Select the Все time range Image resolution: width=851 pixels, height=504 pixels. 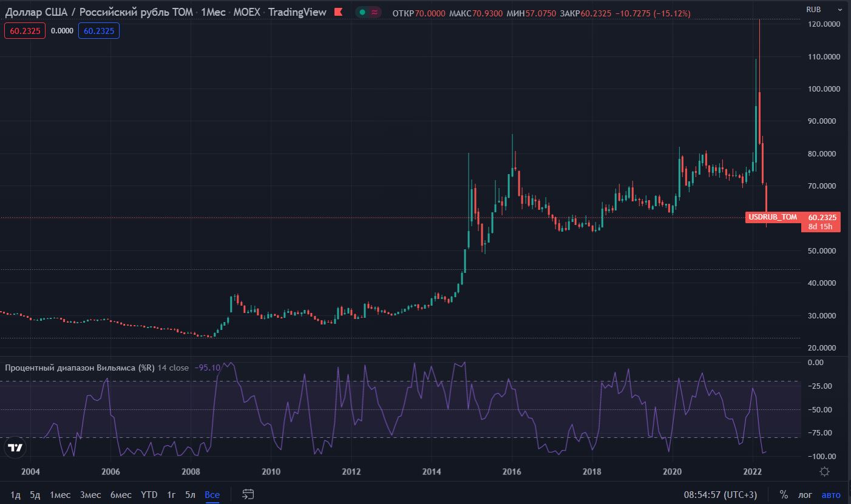tap(212, 494)
